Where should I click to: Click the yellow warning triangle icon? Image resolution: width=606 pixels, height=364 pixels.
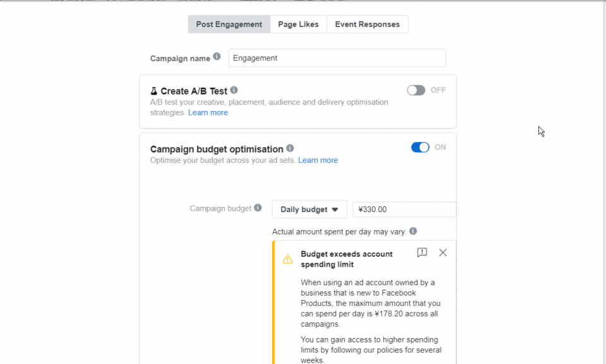pyautogui.click(x=288, y=259)
